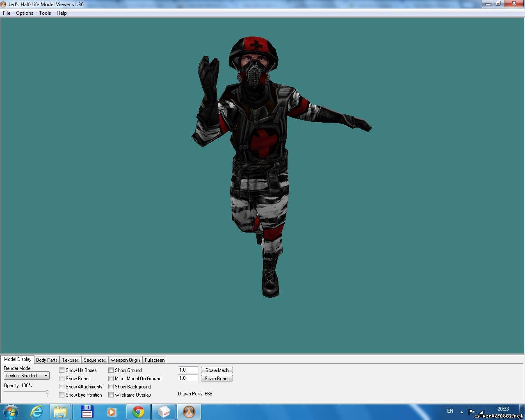Click the Action Center flag icon
525x420 pixels.
[x=472, y=411]
